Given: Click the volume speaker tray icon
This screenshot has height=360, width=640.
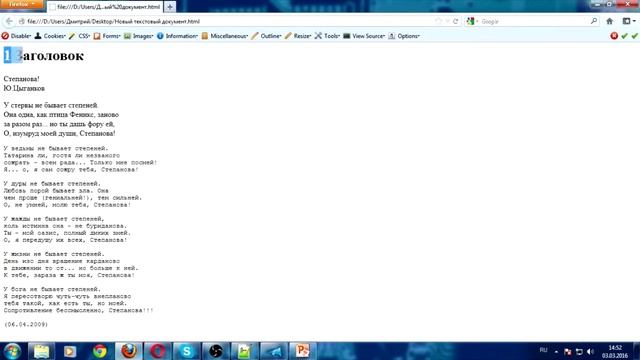Looking at the screenshot, I should (x=590, y=351).
